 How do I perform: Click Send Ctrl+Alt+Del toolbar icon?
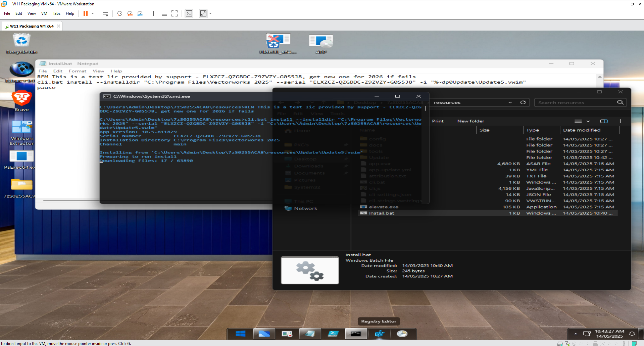point(105,13)
